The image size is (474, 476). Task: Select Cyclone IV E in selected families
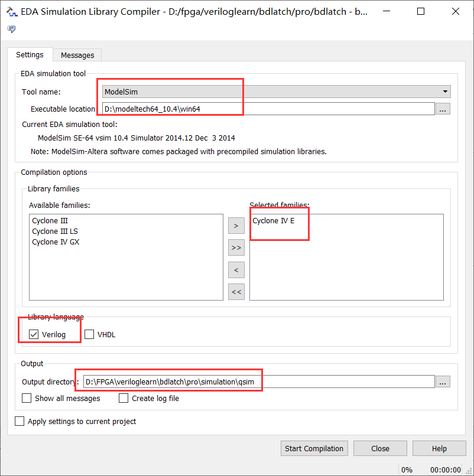[274, 221]
